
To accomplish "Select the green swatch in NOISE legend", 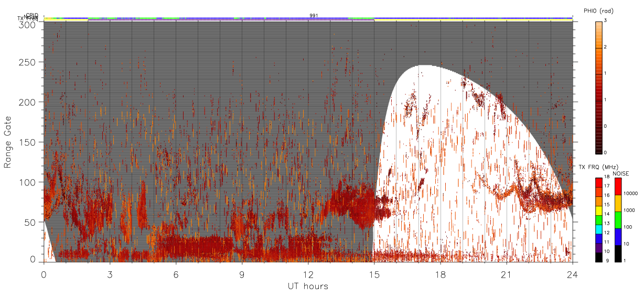I will (617, 220).
